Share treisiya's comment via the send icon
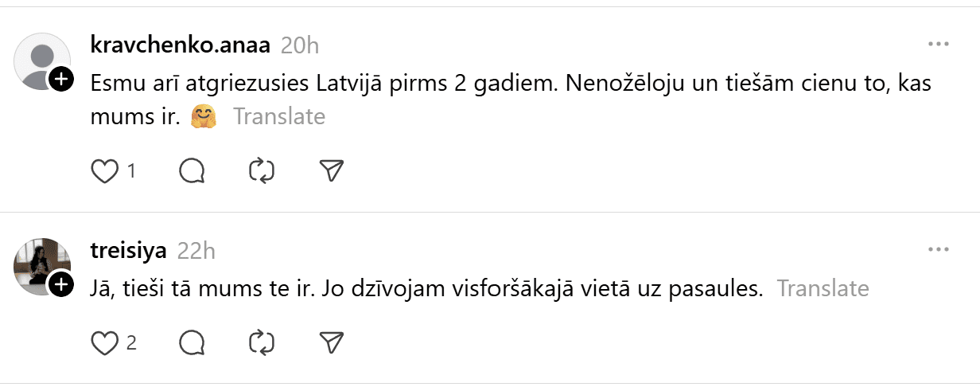Viewport: 980px width, 387px height. tap(331, 343)
